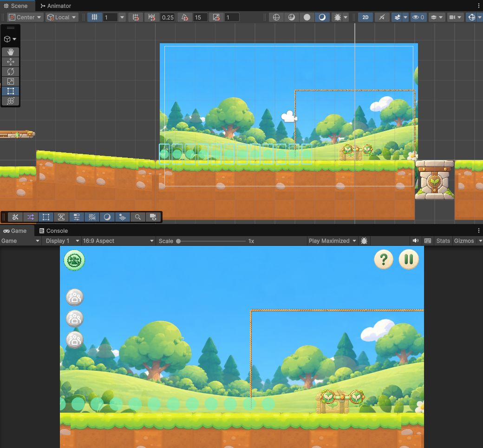
Task: Toggle scene effects (skybox, fog) button
Action: [398, 17]
